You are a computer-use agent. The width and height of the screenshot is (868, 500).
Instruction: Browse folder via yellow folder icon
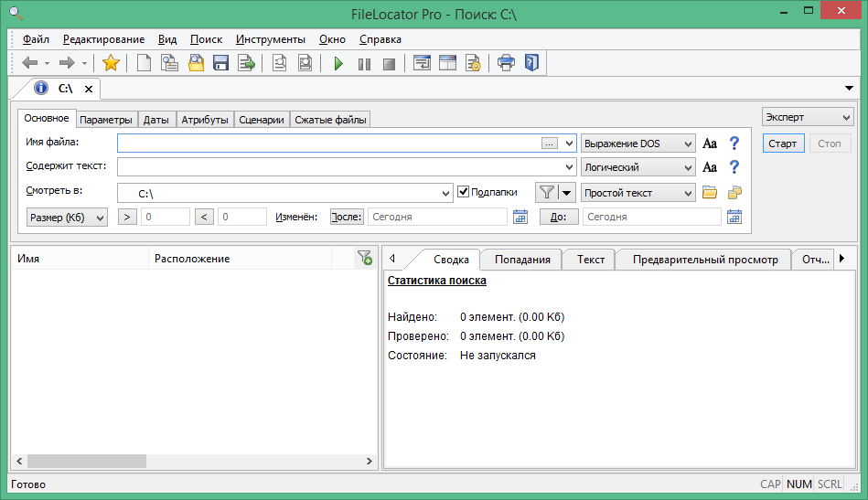[x=710, y=193]
